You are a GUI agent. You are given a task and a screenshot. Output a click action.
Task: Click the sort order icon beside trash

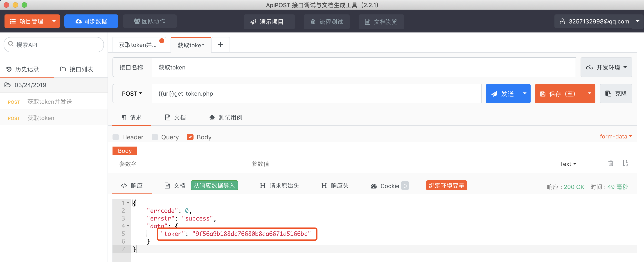(x=625, y=163)
